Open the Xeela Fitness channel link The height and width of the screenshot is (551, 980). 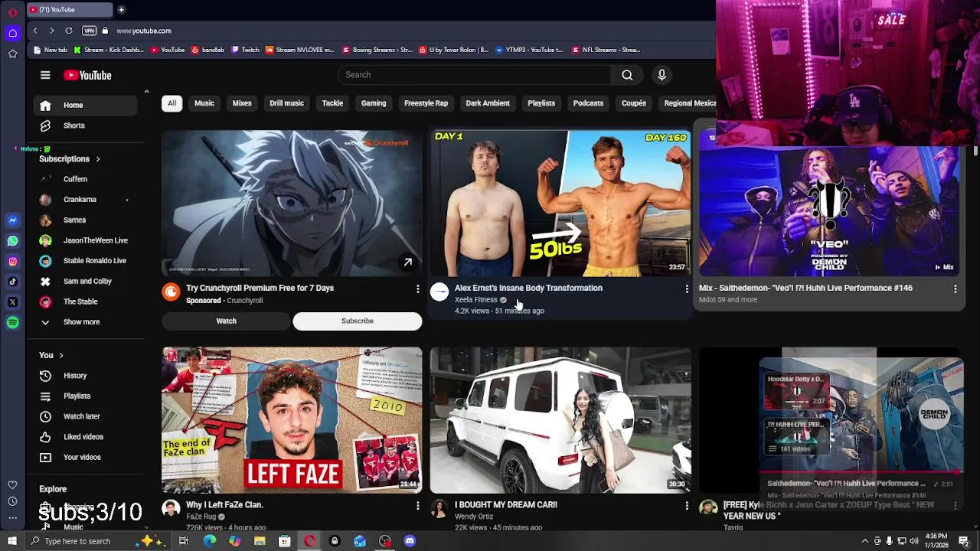(x=475, y=300)
